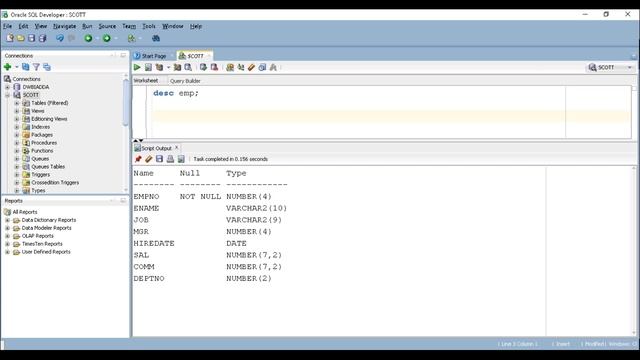This screenshot has height=360, width=640.
Task: Click the Run Script icon
Action: (x=148, y=67)
